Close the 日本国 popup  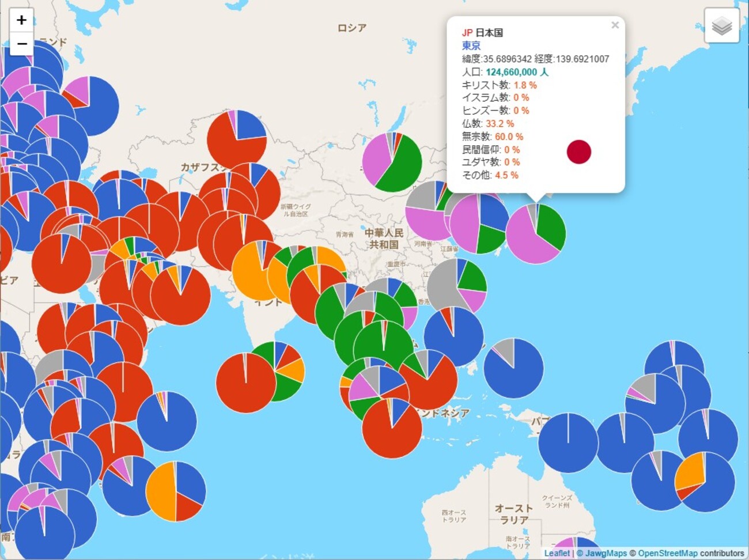pyautogui.click(x=615, y=25)
